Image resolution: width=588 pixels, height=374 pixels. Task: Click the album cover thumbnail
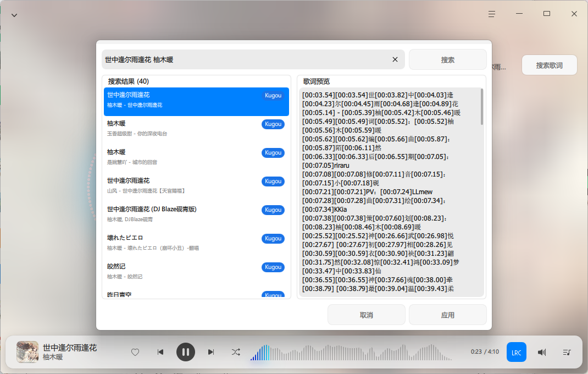click(x=27, y=352)
